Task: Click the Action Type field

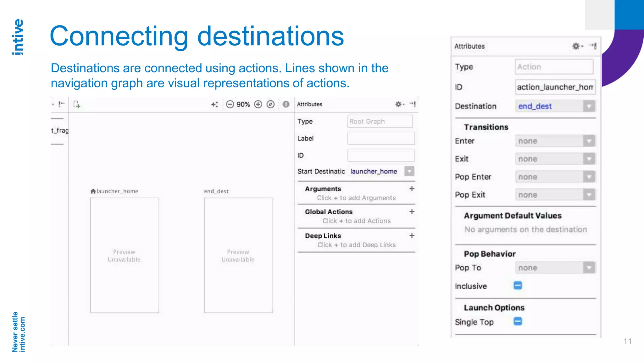Action: click(x=554, y=67)
